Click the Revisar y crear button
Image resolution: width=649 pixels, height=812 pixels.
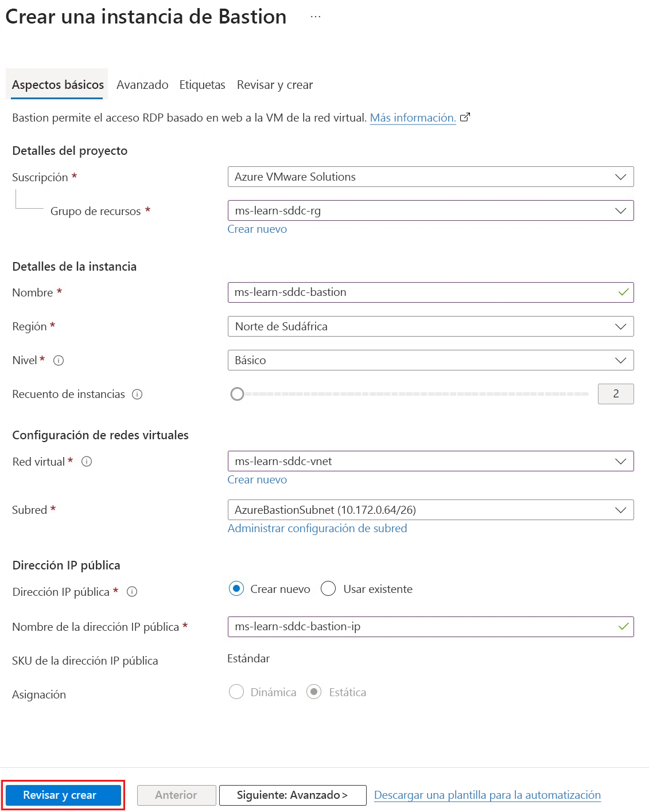(63, 795)
